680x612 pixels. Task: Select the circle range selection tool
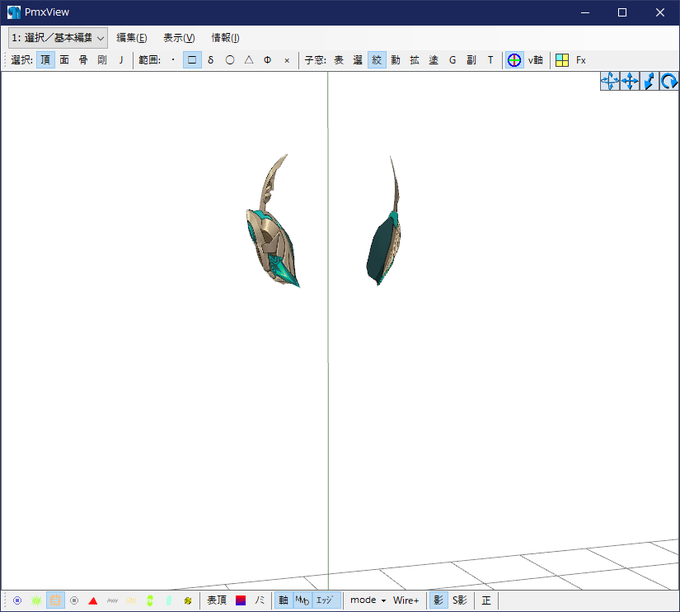pyautogui.click(x=230, y=60)
